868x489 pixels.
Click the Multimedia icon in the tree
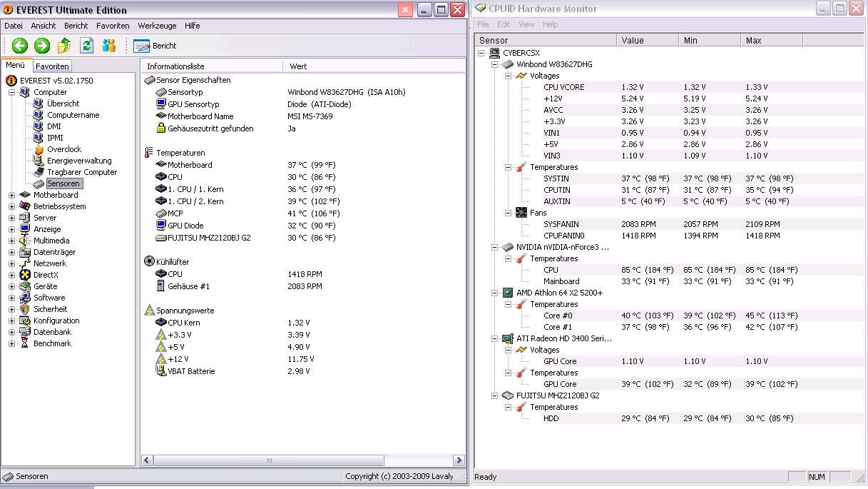25,241
